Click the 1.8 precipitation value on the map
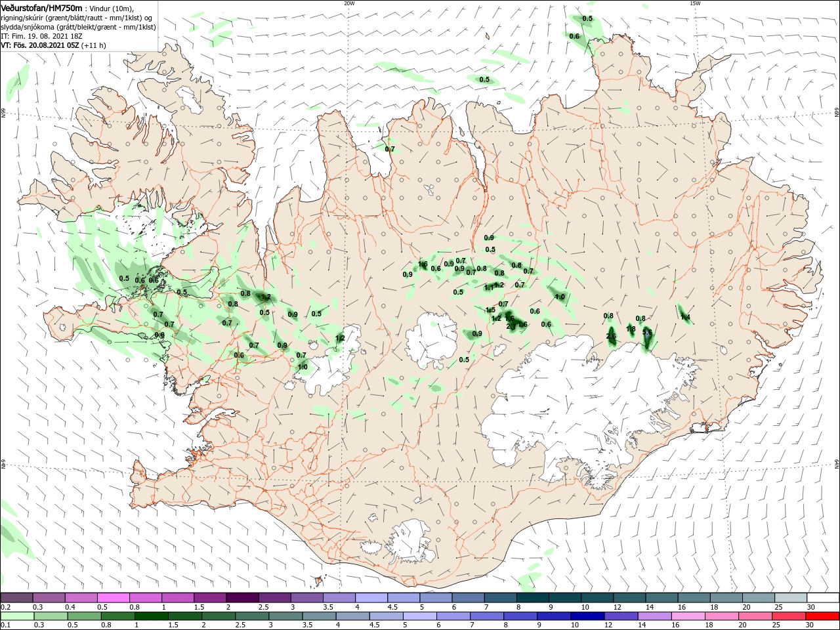Screen dimensions: 840x630 631,329
